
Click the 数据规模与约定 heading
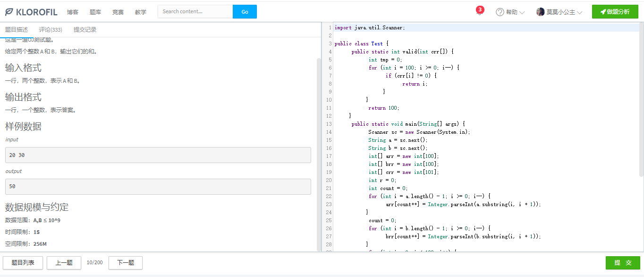[37, 207]
